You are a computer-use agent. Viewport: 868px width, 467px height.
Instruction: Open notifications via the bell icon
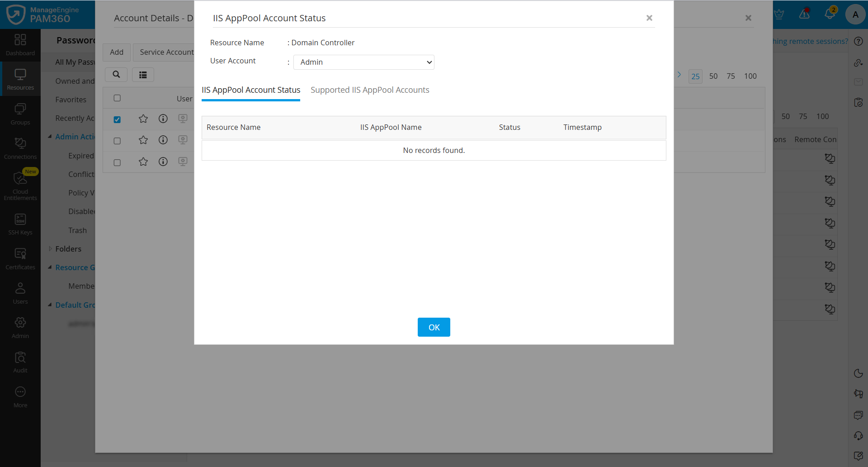(x=830, y=14)
